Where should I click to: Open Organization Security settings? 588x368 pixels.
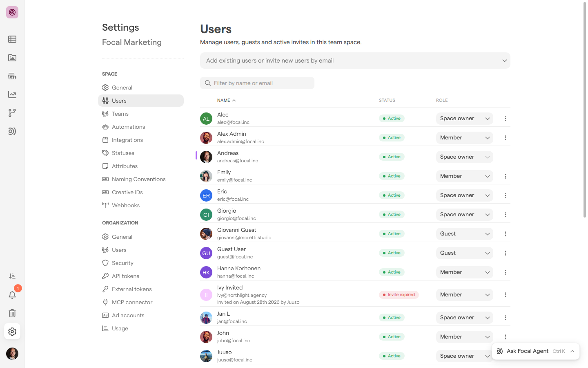click(x=141, y=263)
